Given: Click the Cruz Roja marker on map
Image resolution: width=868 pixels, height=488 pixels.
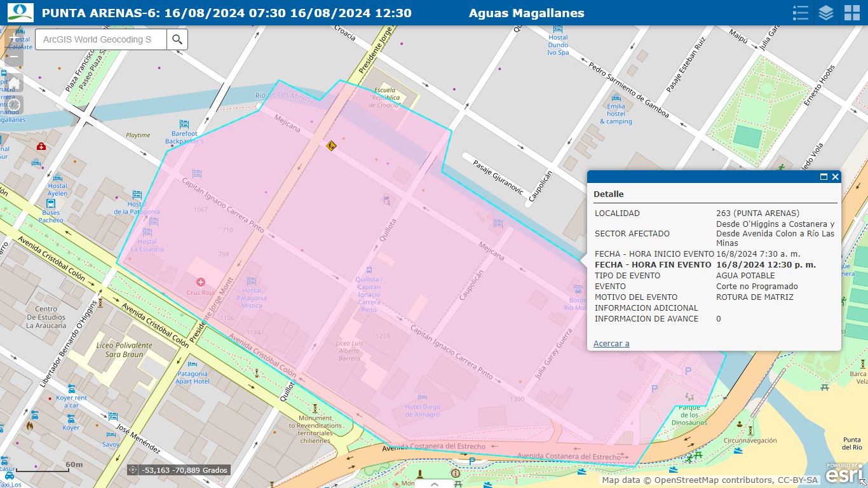Looking at the screenshot, I should [201, 281].
